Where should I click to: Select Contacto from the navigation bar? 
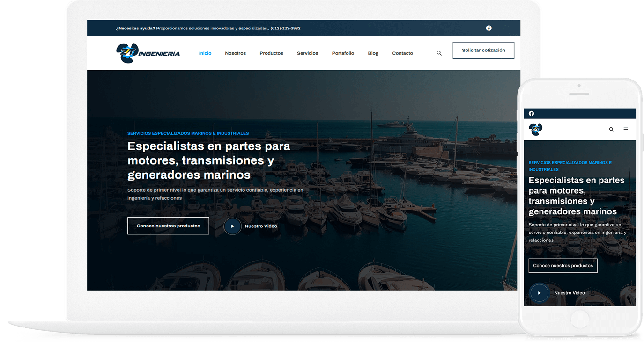point(402,53)
